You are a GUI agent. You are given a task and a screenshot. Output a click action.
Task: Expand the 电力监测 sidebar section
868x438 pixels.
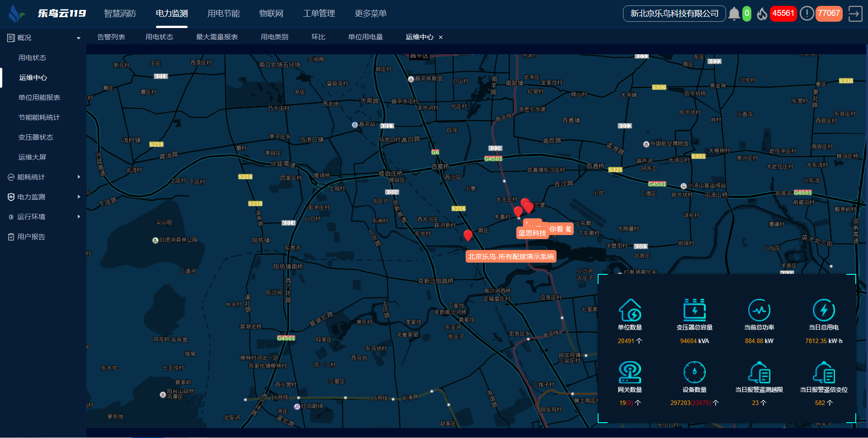pos(43,197)
